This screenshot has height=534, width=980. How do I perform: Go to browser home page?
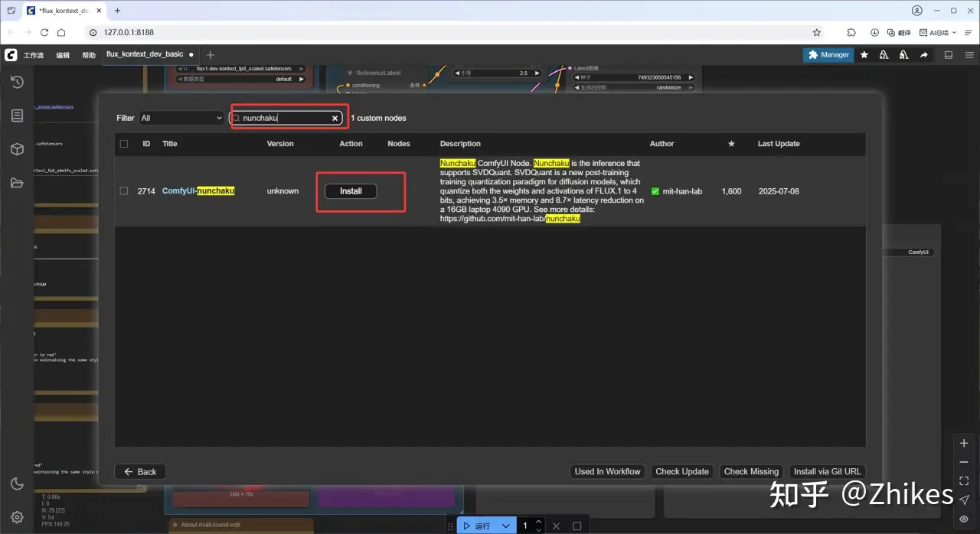point(61,33)
